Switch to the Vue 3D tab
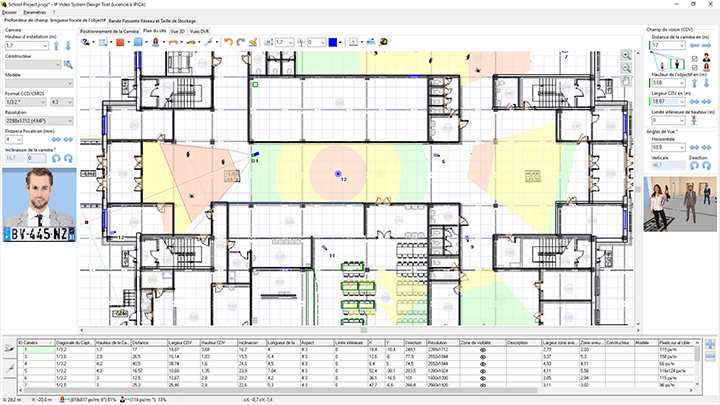Screen dimensions: 720x405 click(x=178, y=31)
